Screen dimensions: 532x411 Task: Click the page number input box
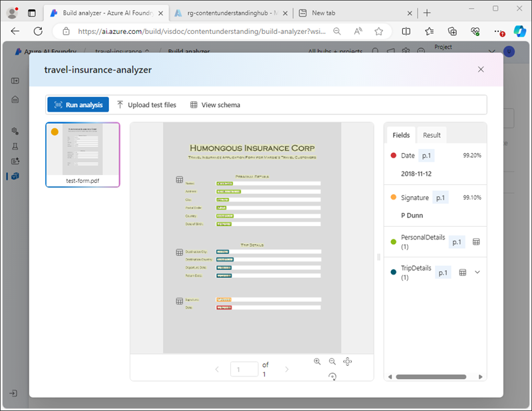[244, 369]
